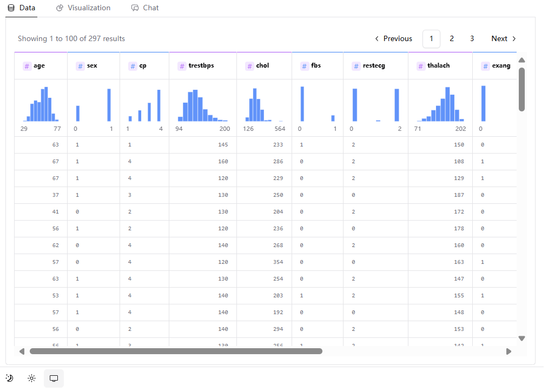Screen dimensions: 548x392
Task: Click the hash icon next to fbs
Action: (304, 66)
